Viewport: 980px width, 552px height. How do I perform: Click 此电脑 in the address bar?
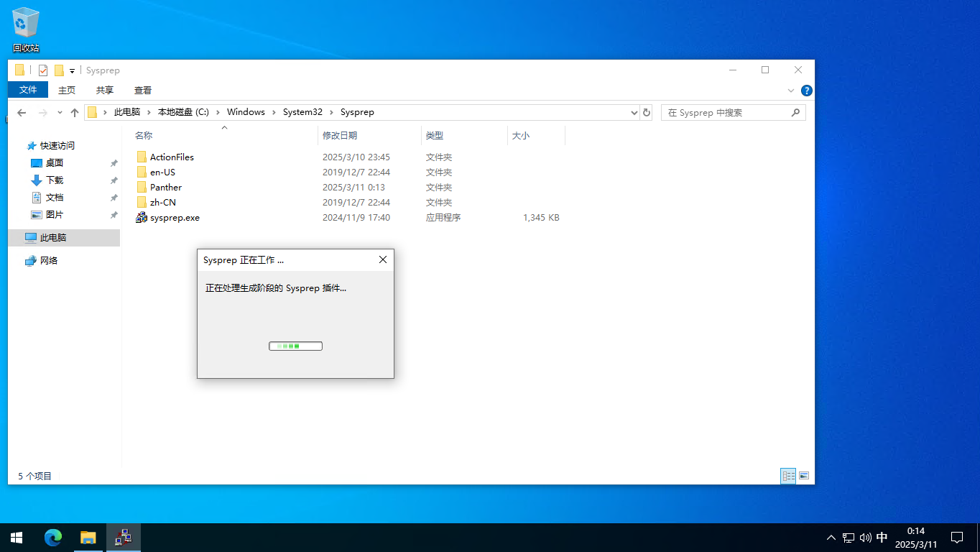click(x=127, y=112)
